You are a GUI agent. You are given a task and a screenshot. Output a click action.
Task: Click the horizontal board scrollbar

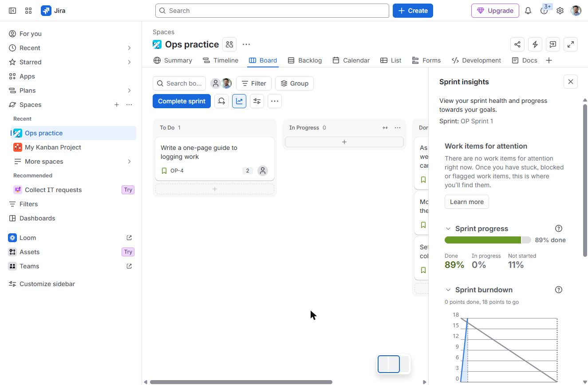click(x=241, y=382)
